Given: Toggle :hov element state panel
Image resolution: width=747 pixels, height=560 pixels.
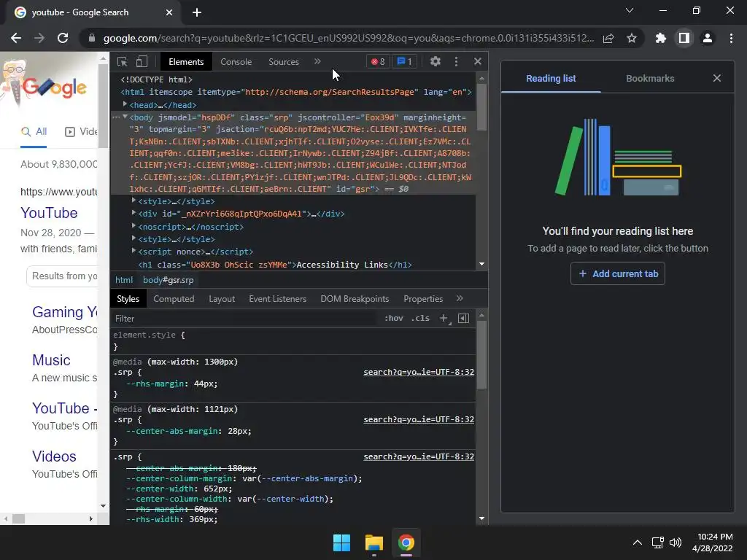Looking at the screenshot, I should point(393,318).
